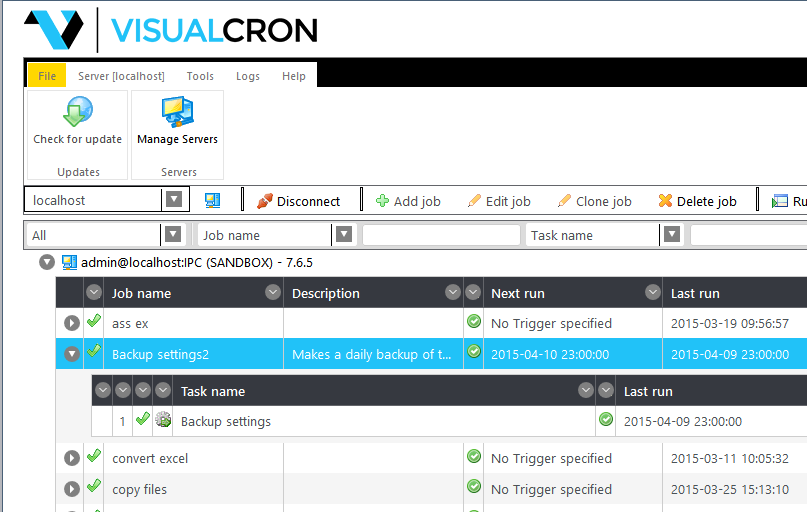Toggle active checkmark on Backup settings task

(x=142, y=421)
